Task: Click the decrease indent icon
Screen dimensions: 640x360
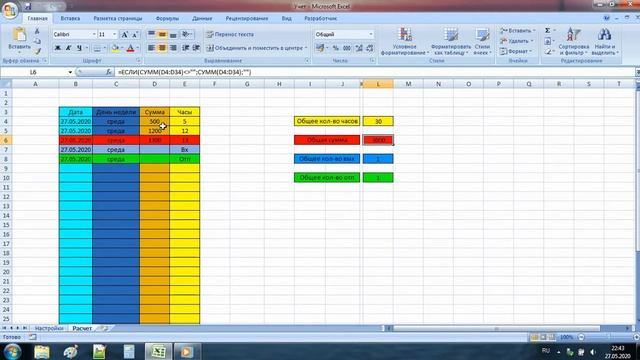Action: pyautogui.click(x=186, y=48)
